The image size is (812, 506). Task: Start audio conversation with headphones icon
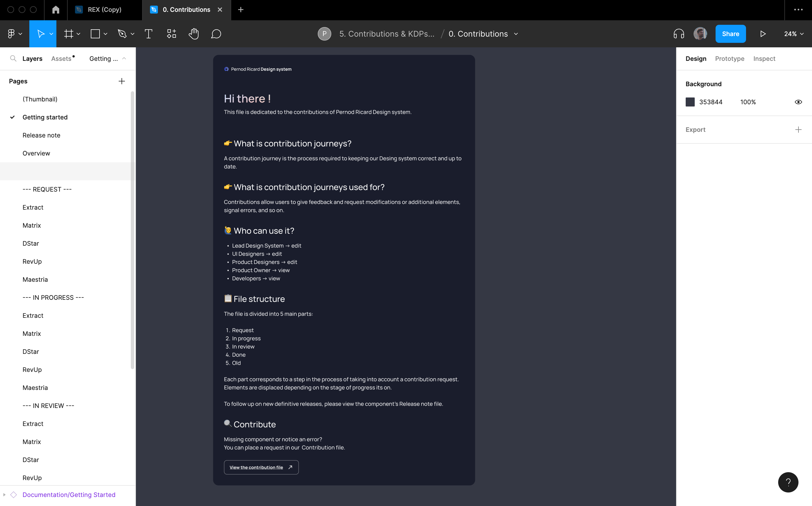pos(679,34)
